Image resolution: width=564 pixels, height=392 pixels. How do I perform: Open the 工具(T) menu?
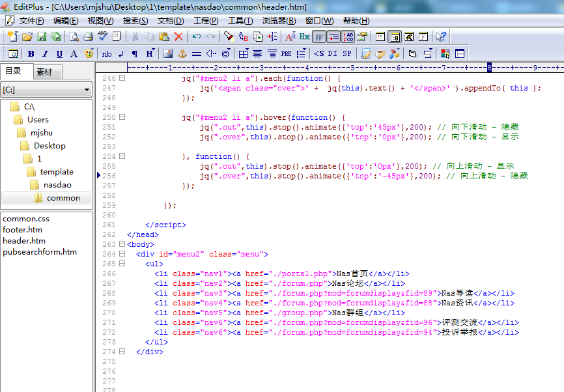point(240,21)
